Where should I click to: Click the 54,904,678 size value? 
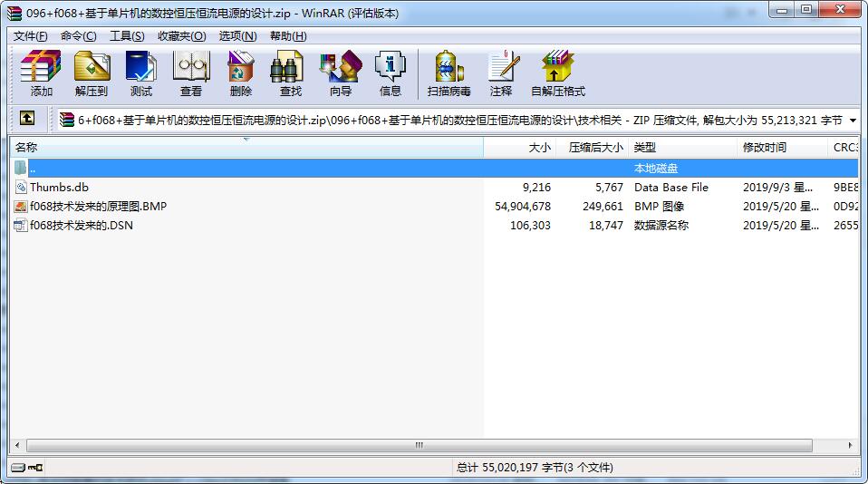(523, 206)
